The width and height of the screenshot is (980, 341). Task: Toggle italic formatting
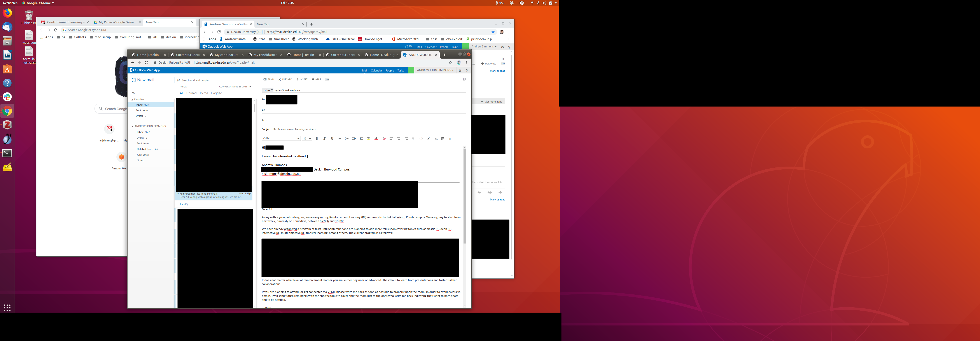[324, 139]
